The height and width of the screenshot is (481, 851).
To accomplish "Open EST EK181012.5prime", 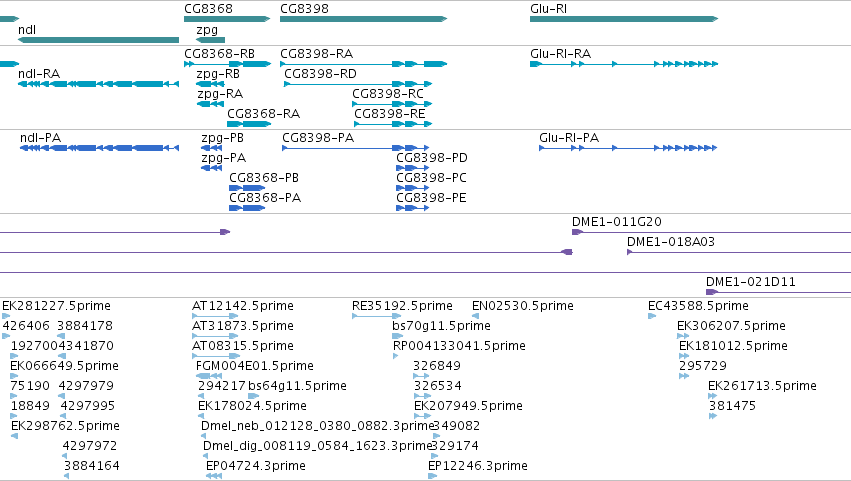I will [x=733, y=346].
